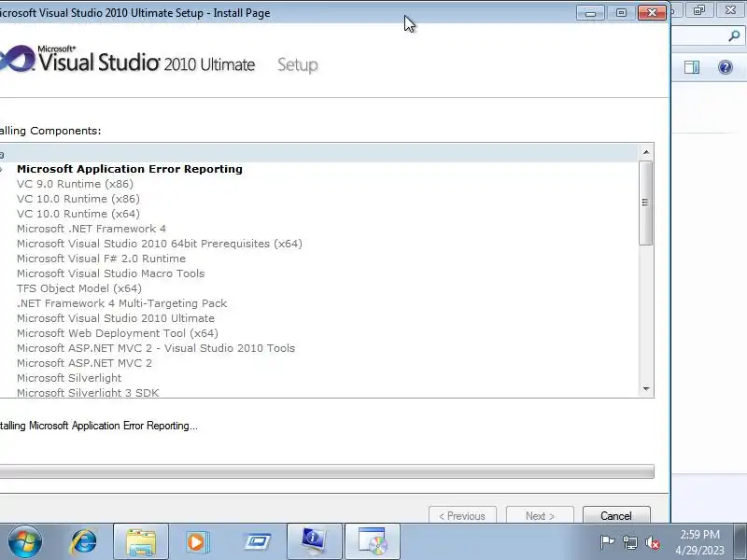This screenshot has height=560, width=747.
Task: Close the Visual Studio setup window
Action: [652, 12]
